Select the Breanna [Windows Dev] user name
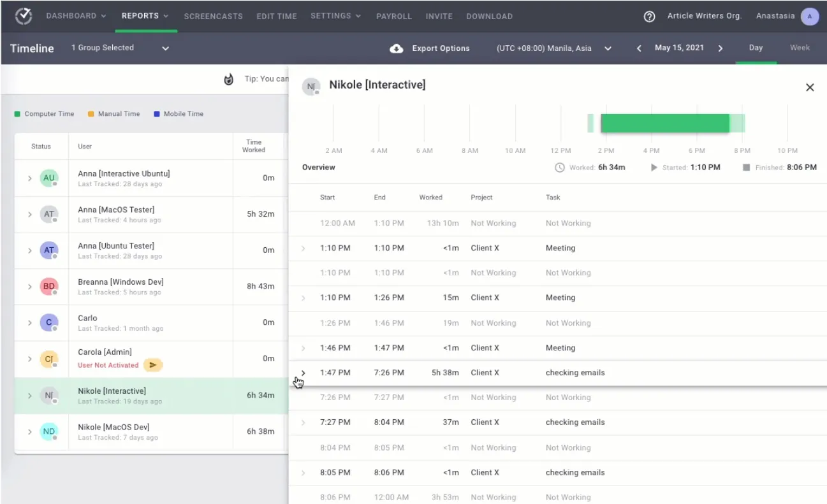This screenshot has height=504, width=827. tap(121, 282)
